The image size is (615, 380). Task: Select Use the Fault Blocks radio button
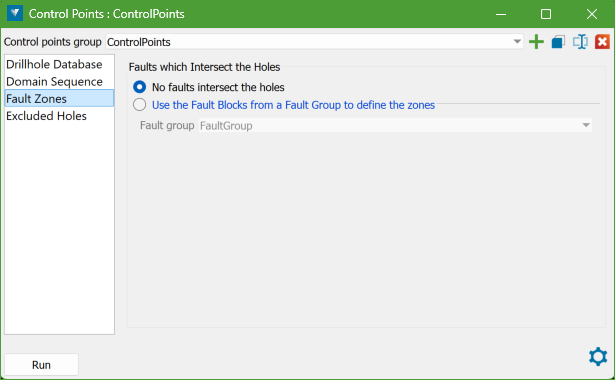tap(139, 105)
